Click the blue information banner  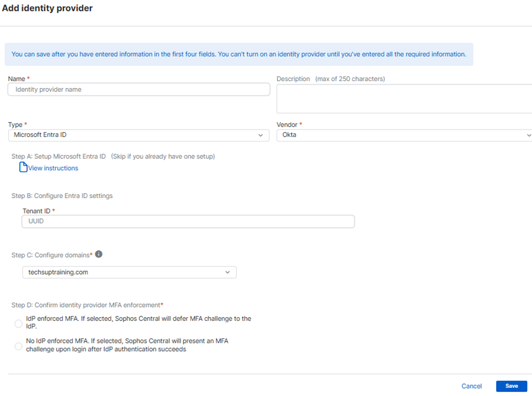click(239, 54)
